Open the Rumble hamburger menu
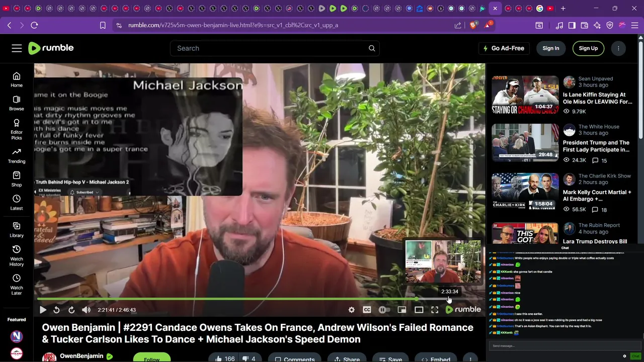 (17, 48)
